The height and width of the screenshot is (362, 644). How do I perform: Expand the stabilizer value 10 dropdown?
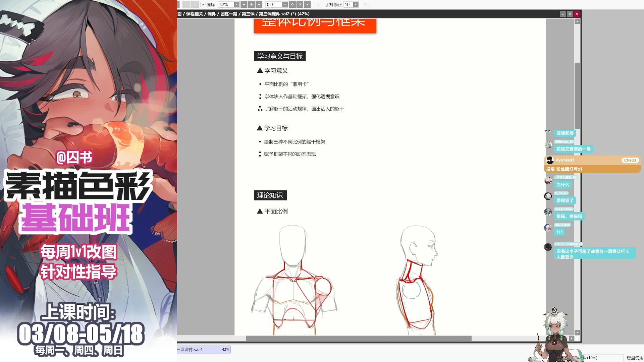point(356,4)
